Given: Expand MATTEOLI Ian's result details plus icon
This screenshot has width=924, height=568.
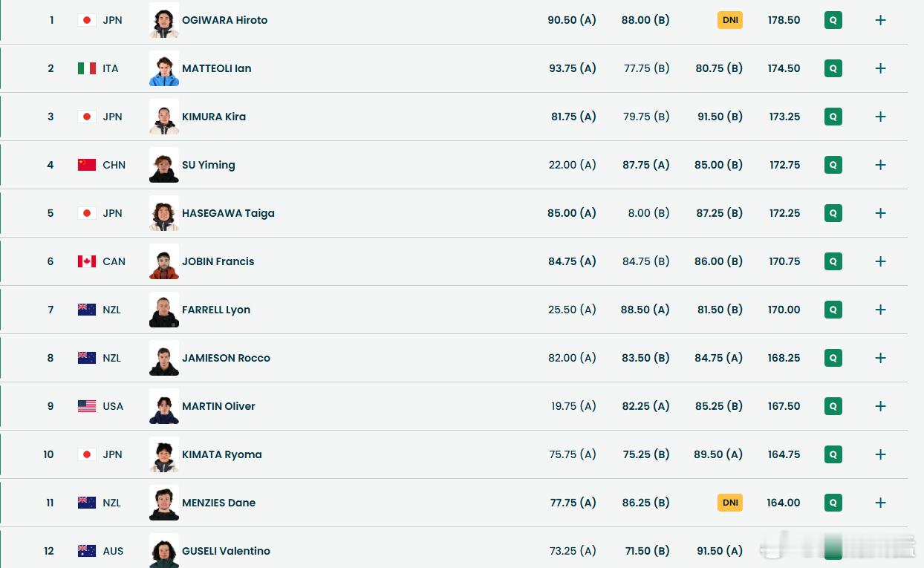Looking at the screenshot, I should coord(880,68).
